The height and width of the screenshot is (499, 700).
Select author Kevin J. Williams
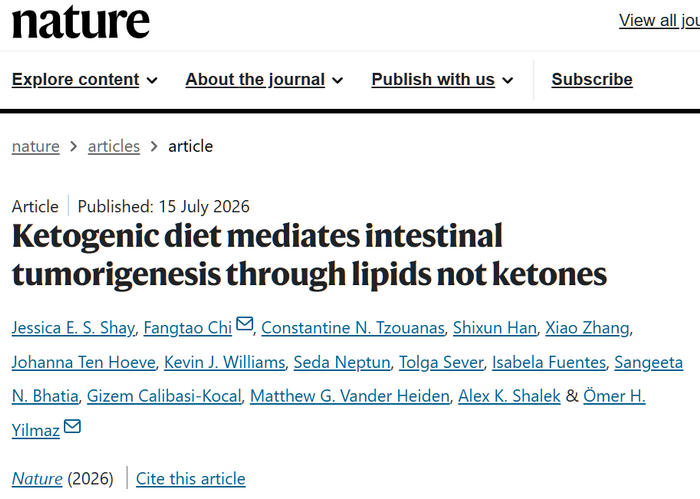click(225, 362)
